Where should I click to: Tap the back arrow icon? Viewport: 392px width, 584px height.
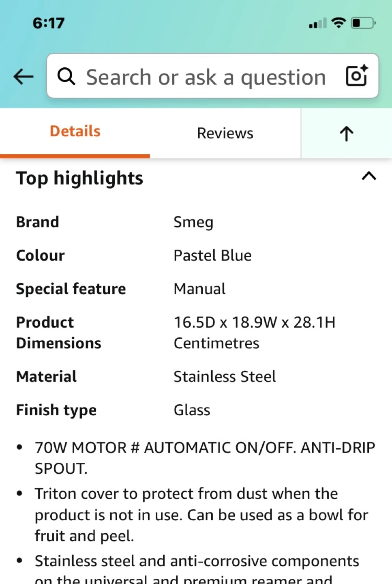[x=23, y=76]
